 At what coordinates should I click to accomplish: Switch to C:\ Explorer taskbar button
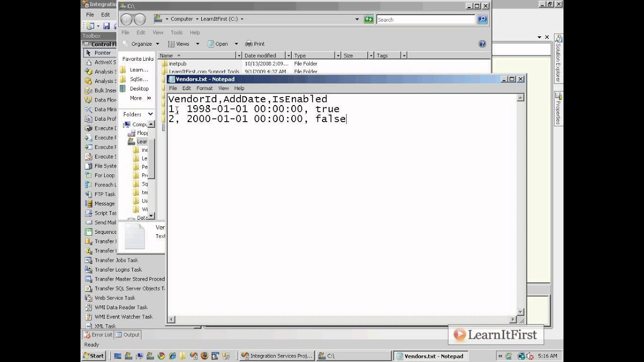pyautogui.click(x=354, y=356)
